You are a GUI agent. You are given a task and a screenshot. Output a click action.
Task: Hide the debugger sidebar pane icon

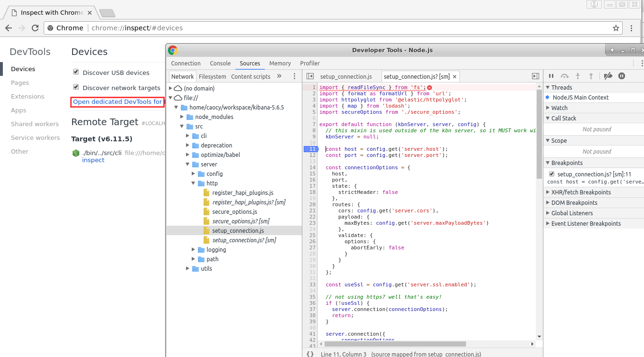[535, 76]
